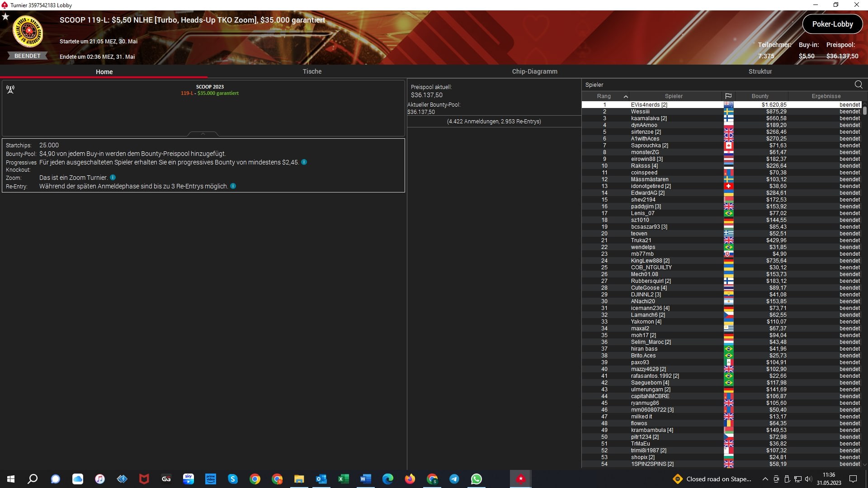The image size is (868, 488).
Task: Open Skype from the taskbar
Action: tap(233, 479)
